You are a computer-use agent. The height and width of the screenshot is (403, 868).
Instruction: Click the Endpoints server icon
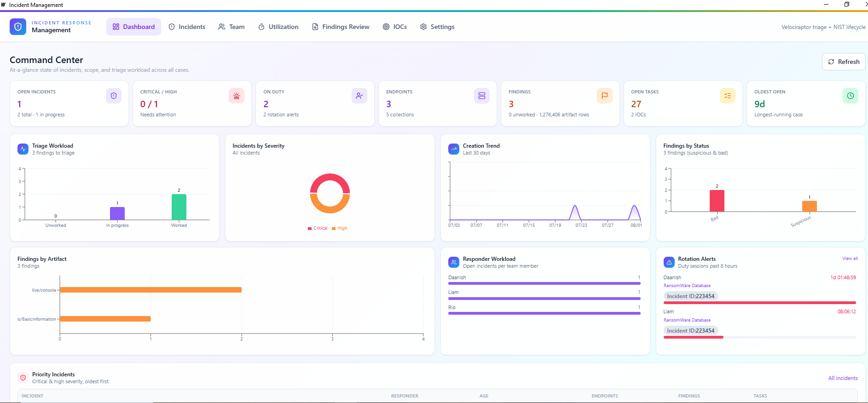482,96
